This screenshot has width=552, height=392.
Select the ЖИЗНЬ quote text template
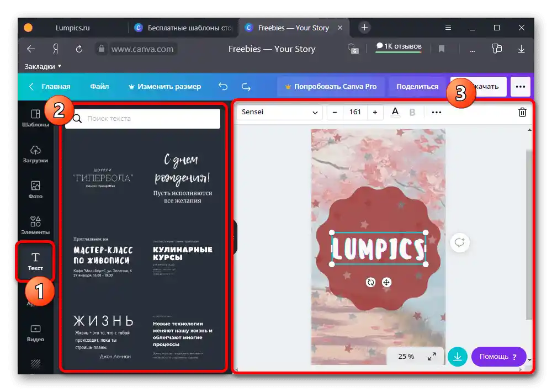pos(103,336)
